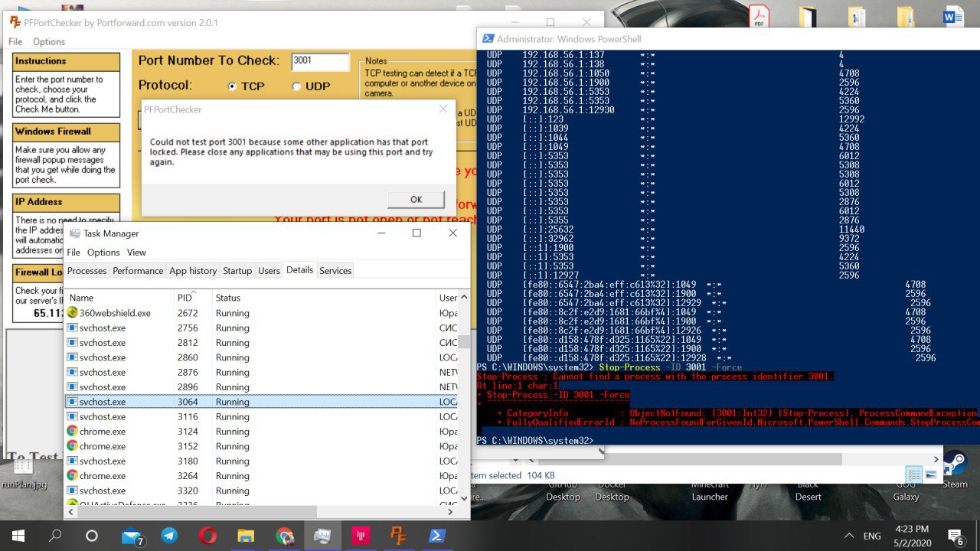Switch to the Processes tab
Screen dimensions: 980x551
click(87, 271)
